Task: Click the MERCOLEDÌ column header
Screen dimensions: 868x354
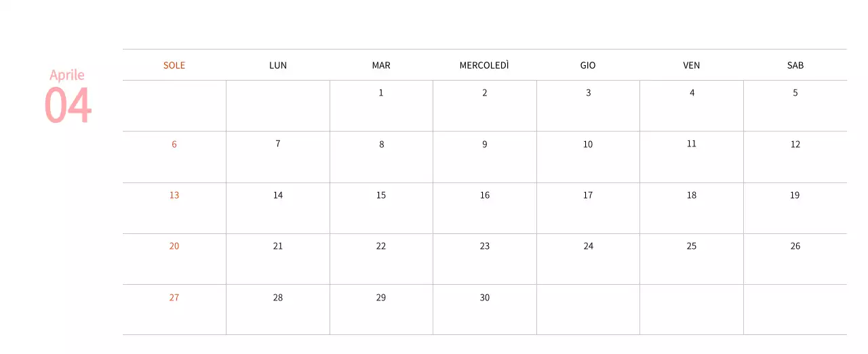Action: pos(484,66)
